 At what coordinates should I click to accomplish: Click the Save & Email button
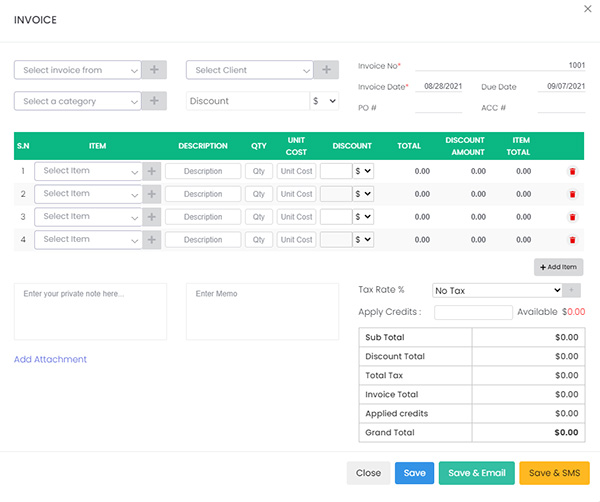coord(477,473)
